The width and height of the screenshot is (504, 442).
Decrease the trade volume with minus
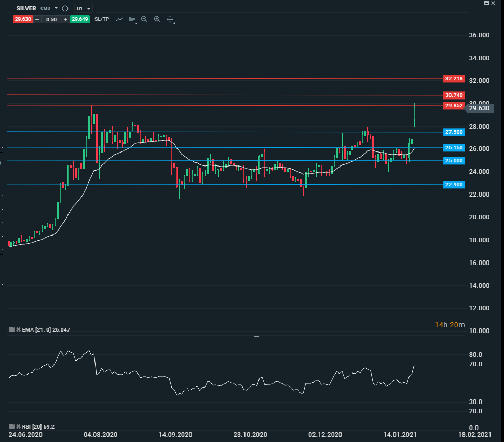[37, 19]
